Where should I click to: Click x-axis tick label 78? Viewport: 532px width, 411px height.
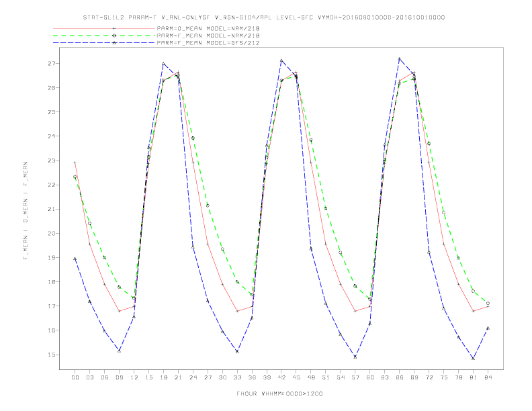[x=458, y=377]
